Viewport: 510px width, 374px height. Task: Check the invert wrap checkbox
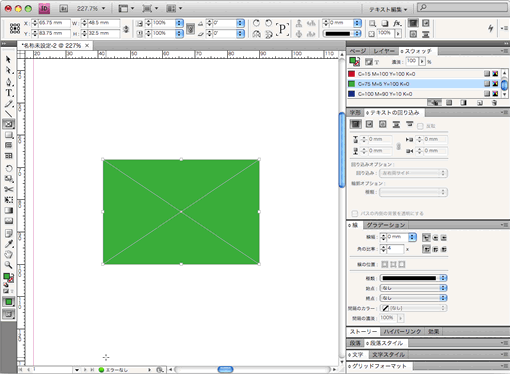420,126
